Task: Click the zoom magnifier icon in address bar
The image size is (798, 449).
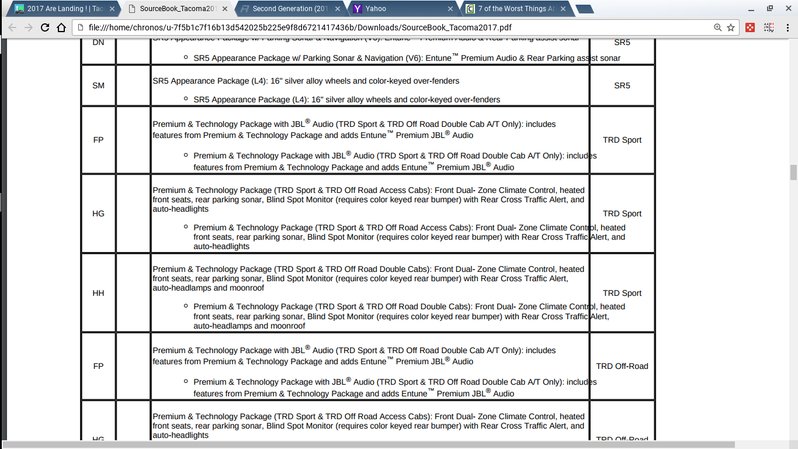Action: 718,27
